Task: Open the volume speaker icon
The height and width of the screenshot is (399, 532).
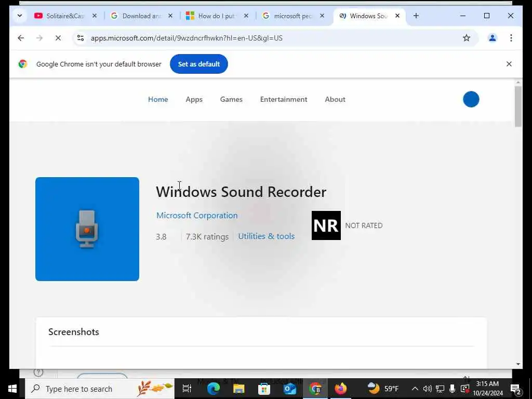Action: tap(428, 389)
